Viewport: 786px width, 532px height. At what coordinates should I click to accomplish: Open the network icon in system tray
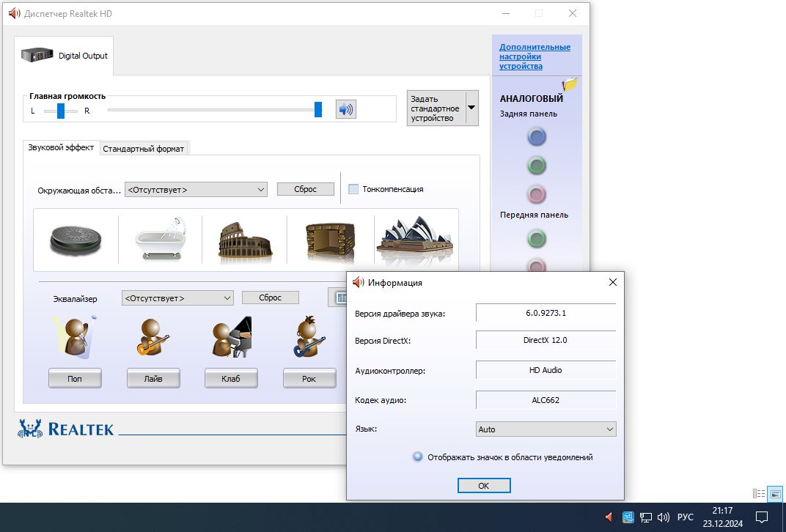(x=646, y=517)
